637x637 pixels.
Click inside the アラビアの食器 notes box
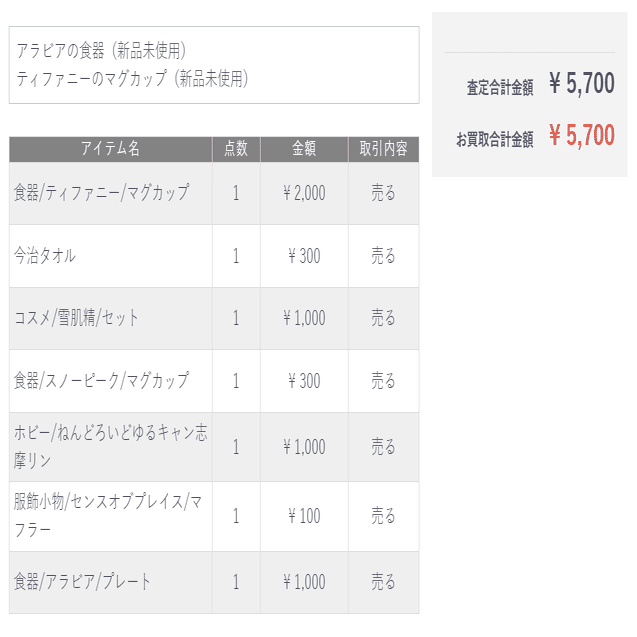pos(214,65)
